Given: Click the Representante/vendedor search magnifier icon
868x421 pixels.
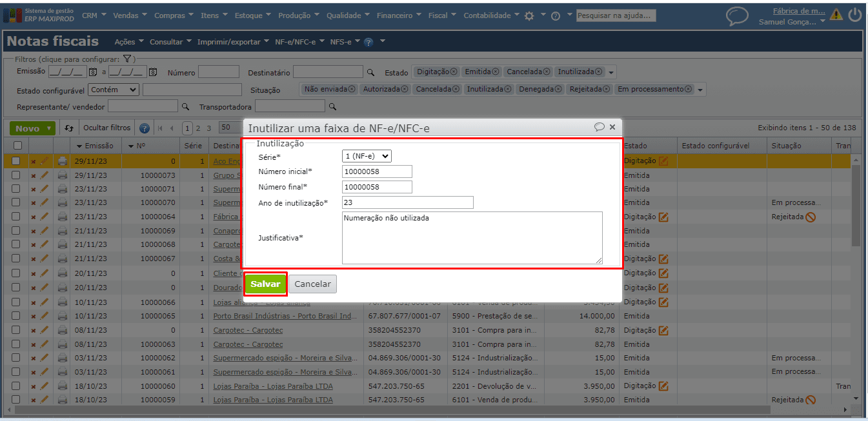Looking at the screenshot, I should (185, 106).
